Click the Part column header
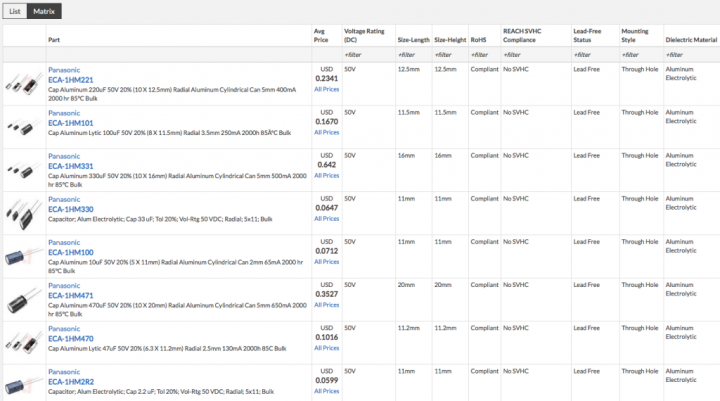Viewport: 720px width, 401px height. pos(54,40)
